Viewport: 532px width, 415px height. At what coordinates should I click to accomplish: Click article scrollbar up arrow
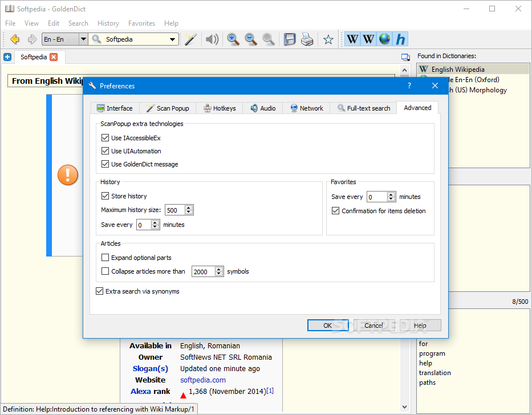pyautogui.click(x=404, y=70)
